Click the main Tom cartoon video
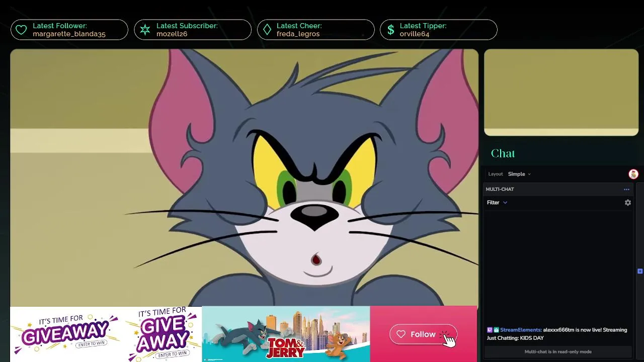This screenshot has height=362, width=644. point(244,177)
